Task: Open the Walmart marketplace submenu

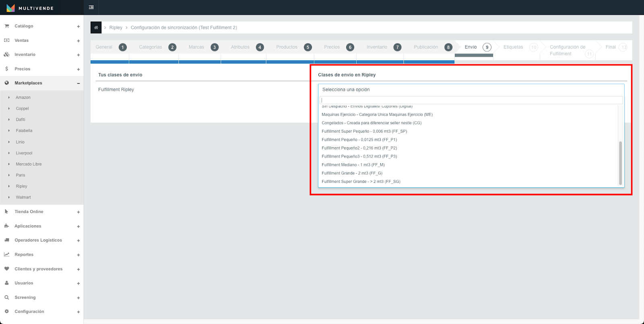Action: [23, 197]
